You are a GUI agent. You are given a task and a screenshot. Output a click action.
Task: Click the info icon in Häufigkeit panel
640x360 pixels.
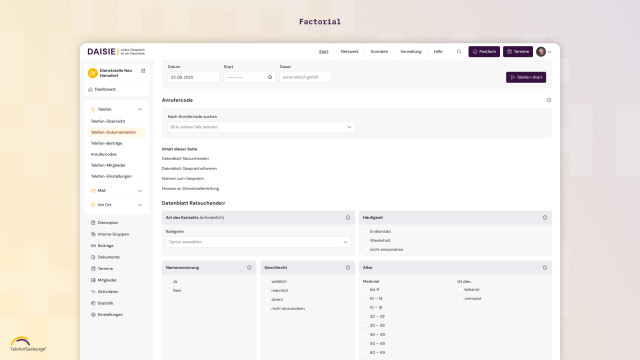(545, 218)
